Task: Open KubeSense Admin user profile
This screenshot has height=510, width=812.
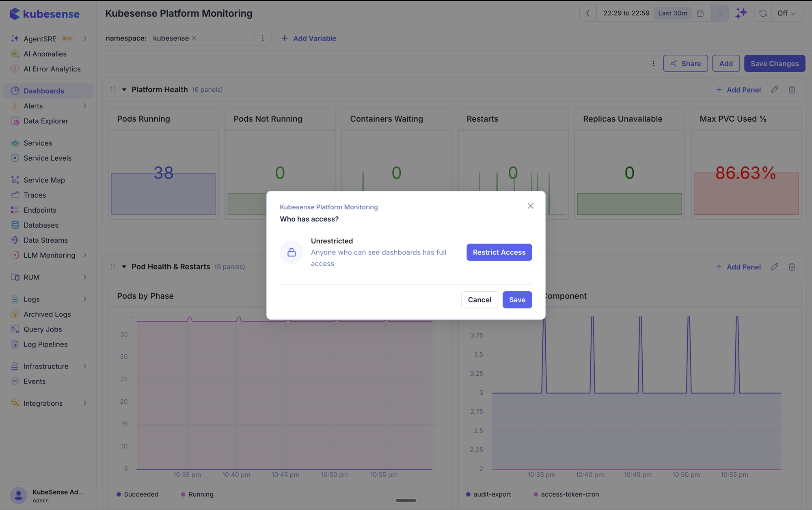Action: point(48,495)
